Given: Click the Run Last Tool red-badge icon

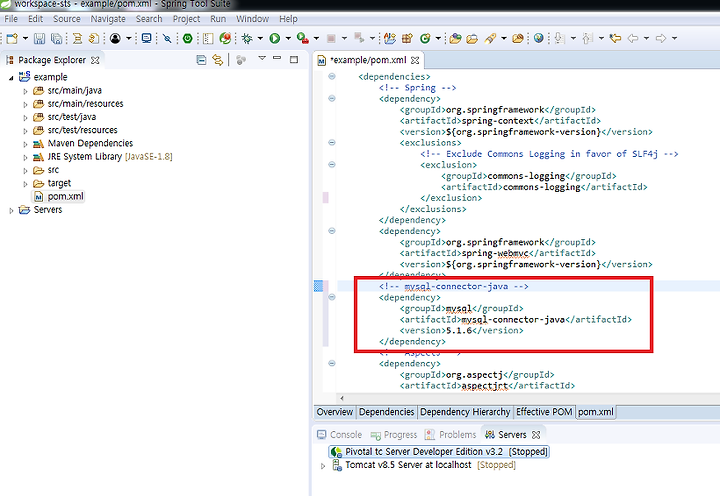Looking at the screenshot, I should pos(302,39).
